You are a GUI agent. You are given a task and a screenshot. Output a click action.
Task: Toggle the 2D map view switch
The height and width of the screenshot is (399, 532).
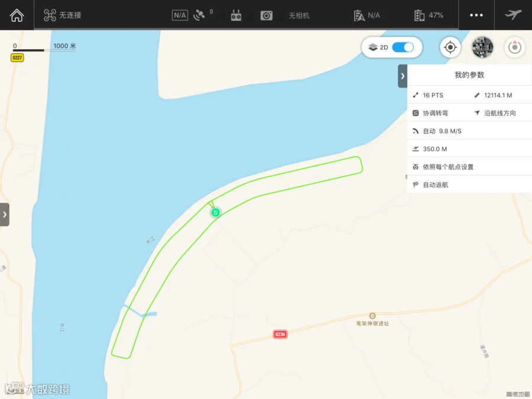(403, 47)
